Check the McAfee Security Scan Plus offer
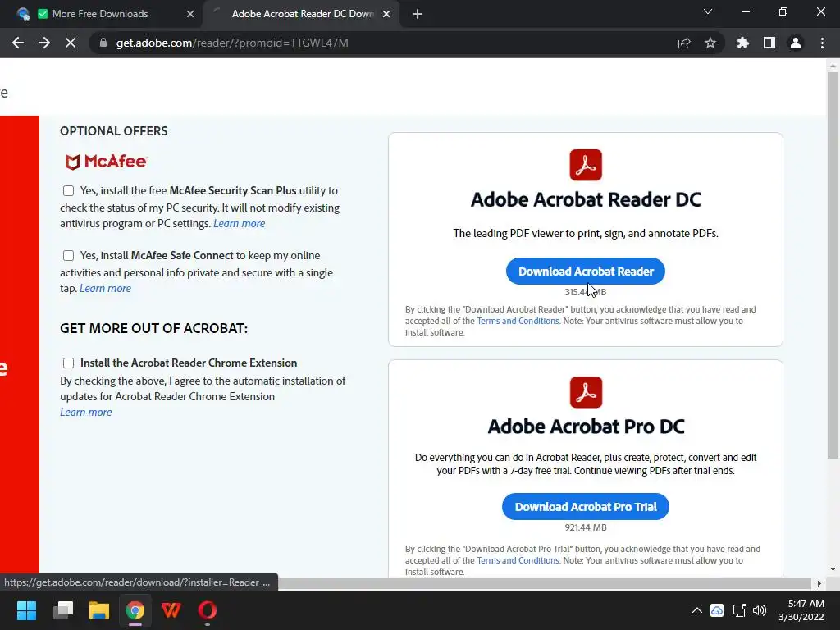The width and height of the screenshot is (840, 630). (x=68, y=190)
